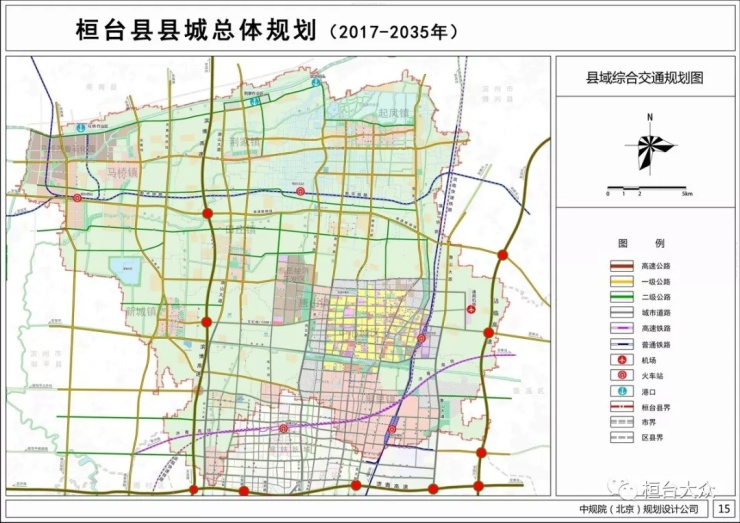The image size is (740, 523).
Task: Click the 高速铁路 purple legend symbol
Action: pos(622,328)
